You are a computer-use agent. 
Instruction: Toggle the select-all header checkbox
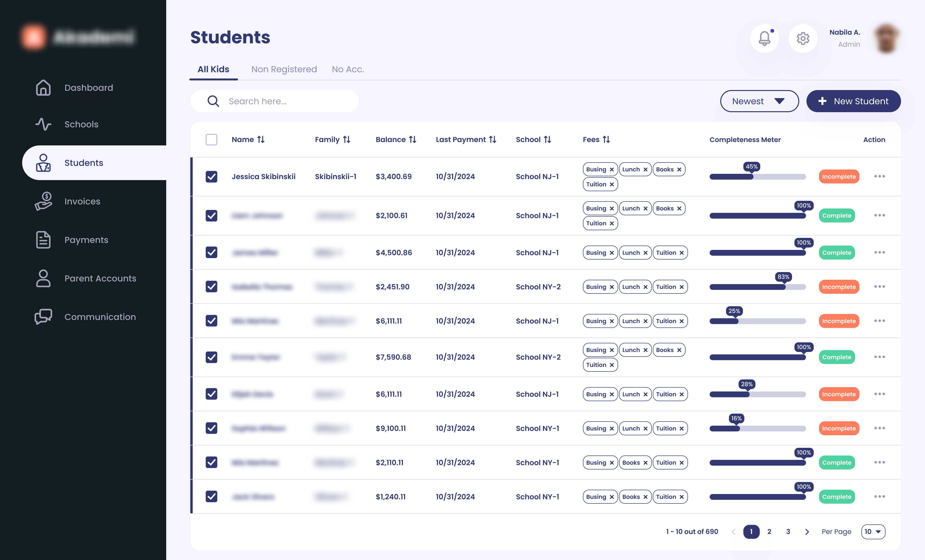pos(211,140)
